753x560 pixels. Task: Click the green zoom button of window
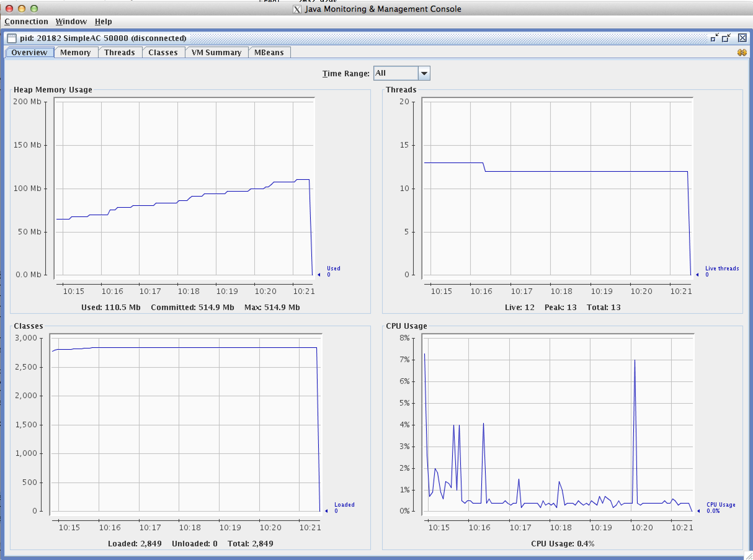click(x=34, y=9)
